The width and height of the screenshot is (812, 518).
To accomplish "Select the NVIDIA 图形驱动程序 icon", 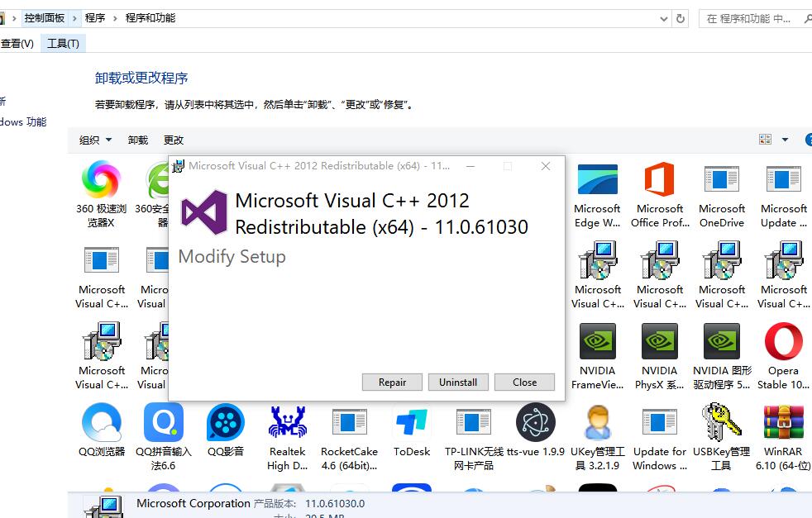I will [722, 341].
